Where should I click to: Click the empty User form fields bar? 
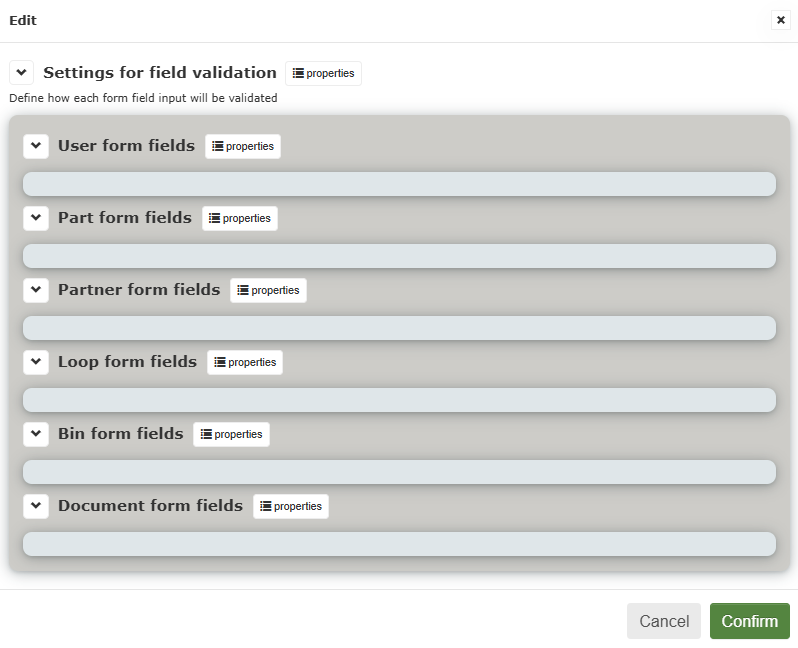coord(400,184)
